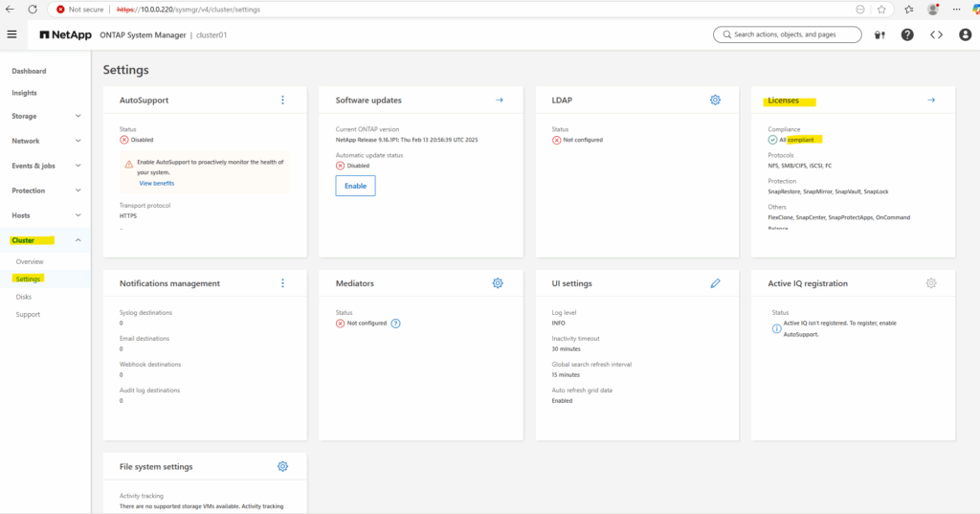This screenshot has width=980, height=514.
Task: Click Mediators status help question icon
Action: [395, 324]
